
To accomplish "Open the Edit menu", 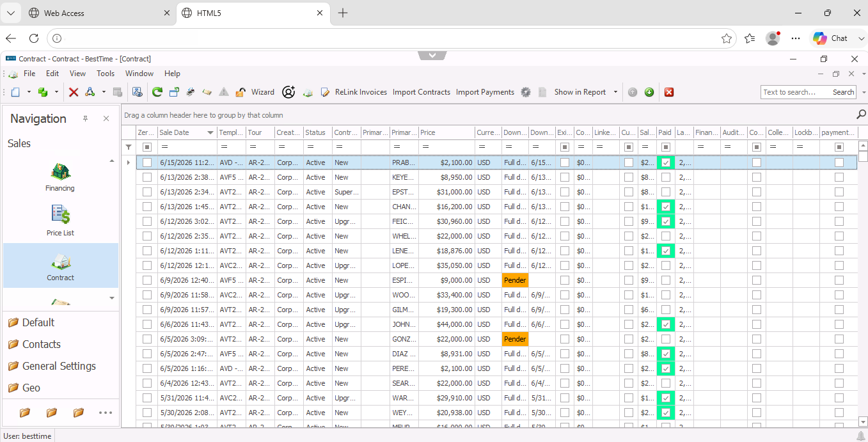I will [x=52, y=74].
